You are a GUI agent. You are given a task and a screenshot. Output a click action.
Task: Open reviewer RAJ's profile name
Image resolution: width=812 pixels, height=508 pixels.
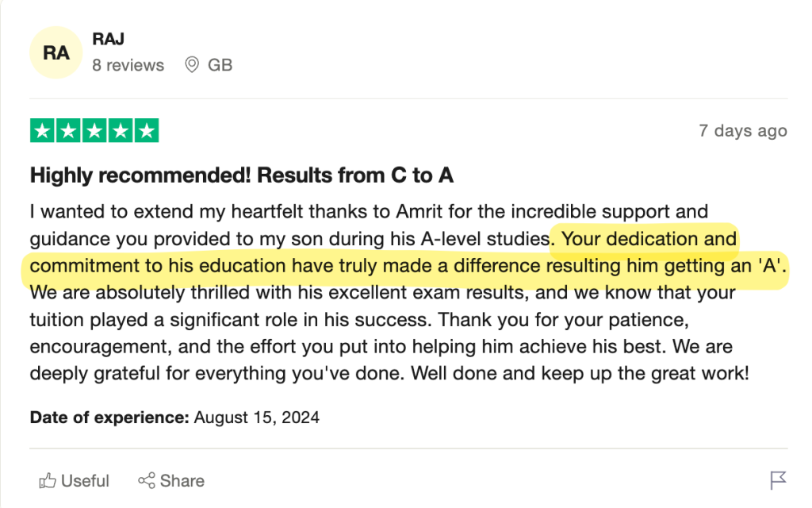point(108,39)
